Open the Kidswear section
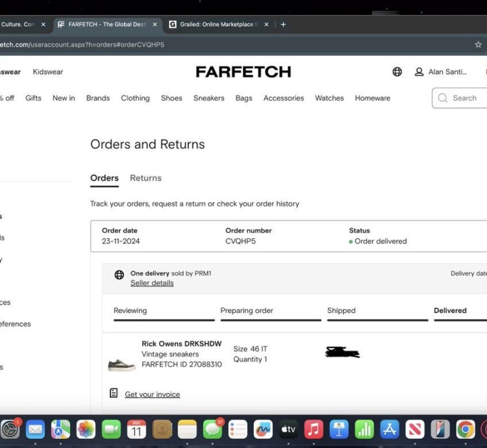The width and height of the screenshot is (487, 448). coord(48,72)
